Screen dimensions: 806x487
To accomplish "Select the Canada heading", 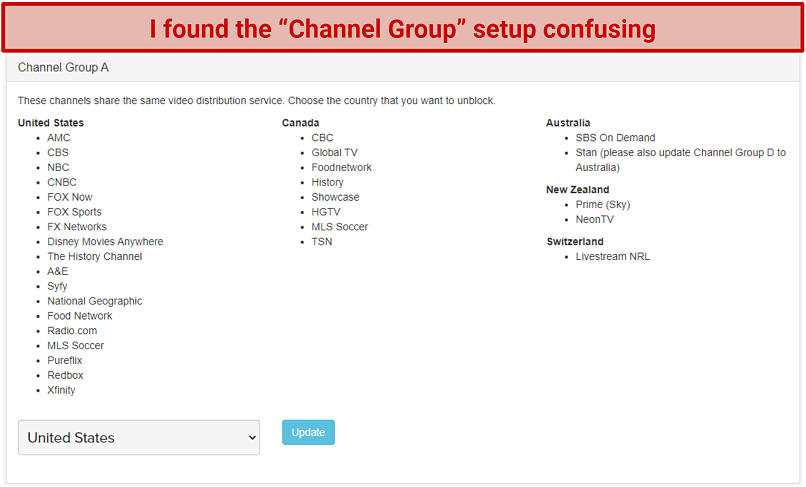I will 301,123.
